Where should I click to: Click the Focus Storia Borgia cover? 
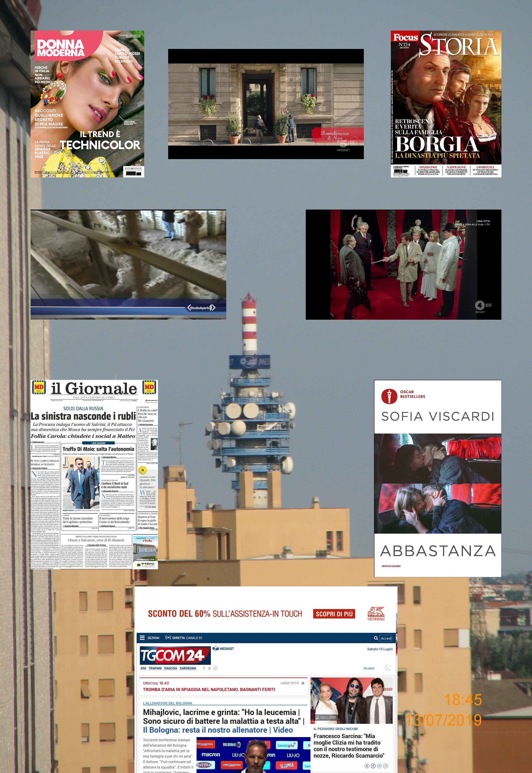[446, 104]
